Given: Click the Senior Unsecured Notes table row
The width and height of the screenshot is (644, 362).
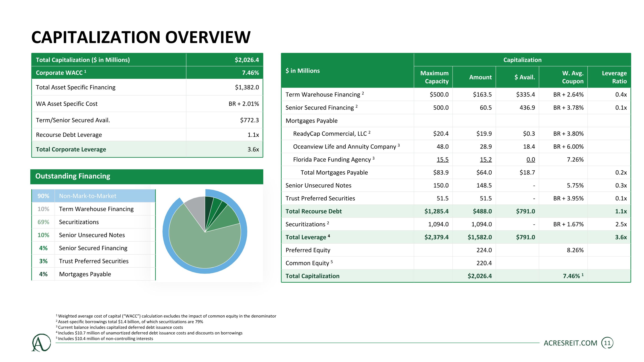Looking at the screenshot, I should click(x=318, y=185).
